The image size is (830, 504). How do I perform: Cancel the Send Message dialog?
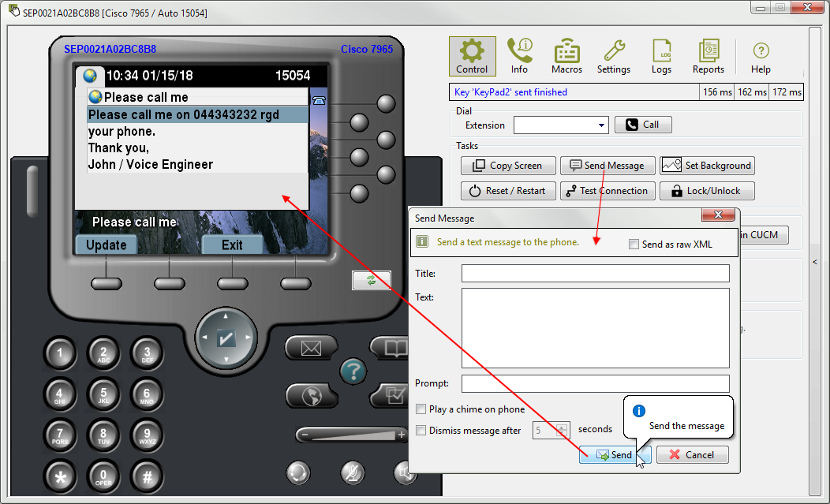coord(693,455)
